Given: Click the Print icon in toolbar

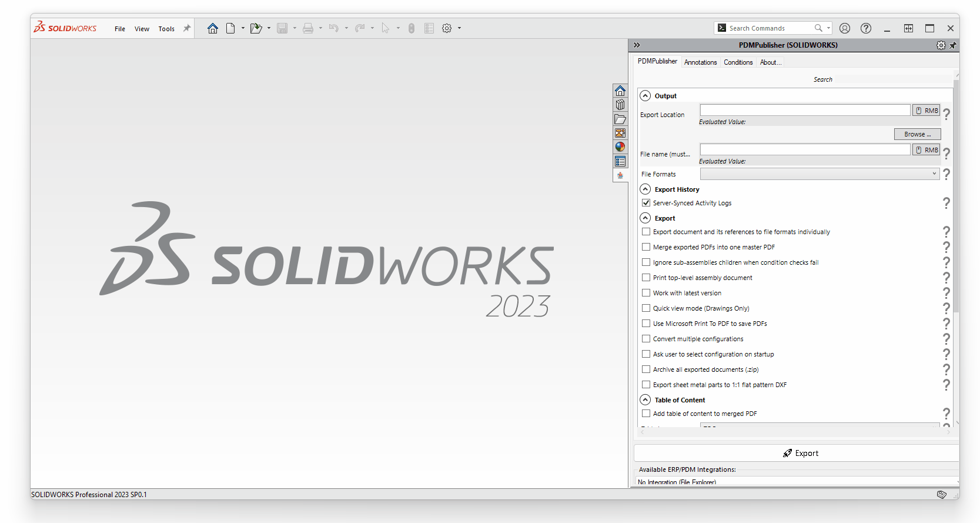Looking at the screenshot, I should click(307, 28).
